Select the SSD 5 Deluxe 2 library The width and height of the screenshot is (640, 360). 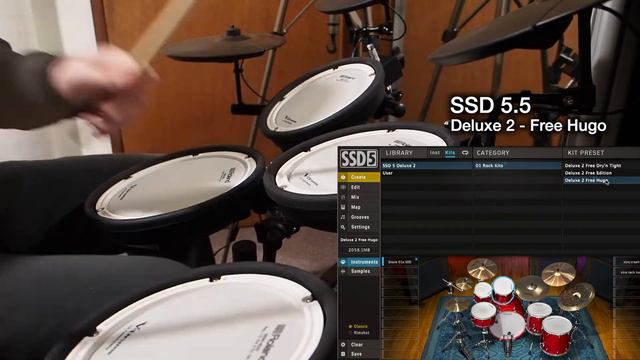coord(427,166)
